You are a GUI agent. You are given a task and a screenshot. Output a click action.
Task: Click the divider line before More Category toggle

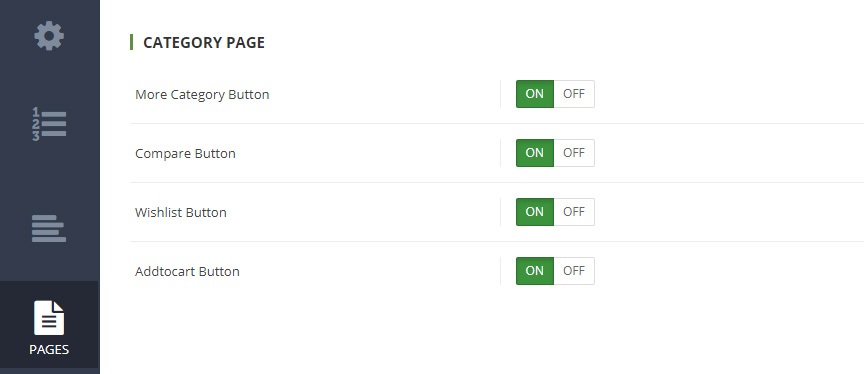click(500, 94)
